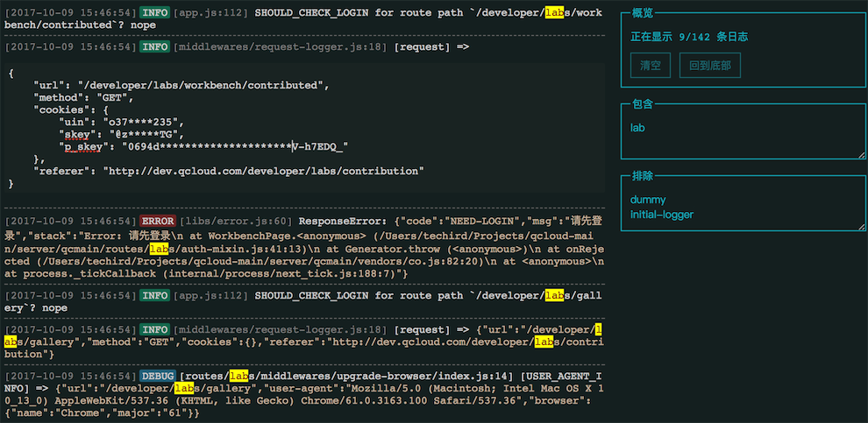
Task: Click INFO badge of the workbench/contributed login-check entry
Action: click(154, 12)
